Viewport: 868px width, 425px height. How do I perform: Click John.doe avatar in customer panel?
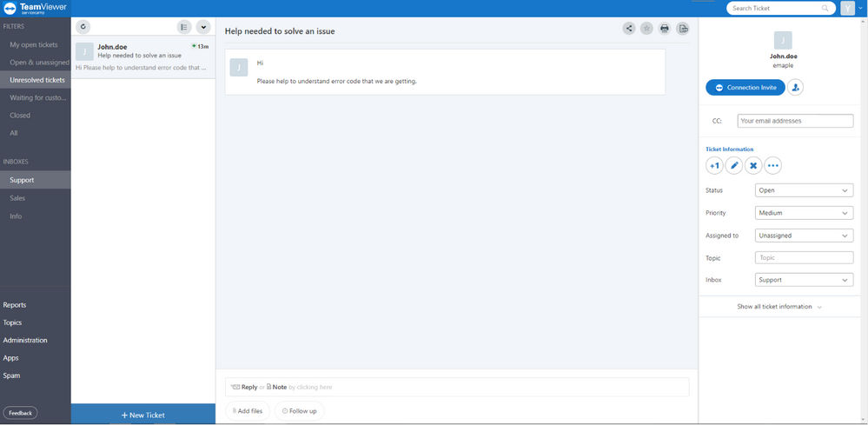784,40
